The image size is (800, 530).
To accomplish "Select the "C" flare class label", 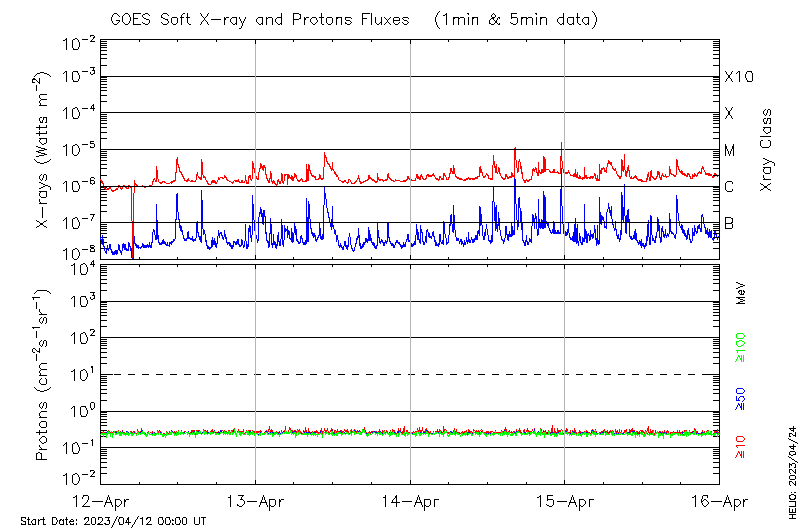I will [x=730, y=187].
